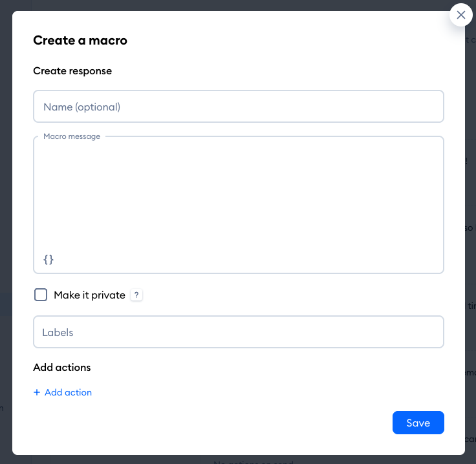Click the Make it private label text
Screen dimensions: 476x464
click(89, 295)
